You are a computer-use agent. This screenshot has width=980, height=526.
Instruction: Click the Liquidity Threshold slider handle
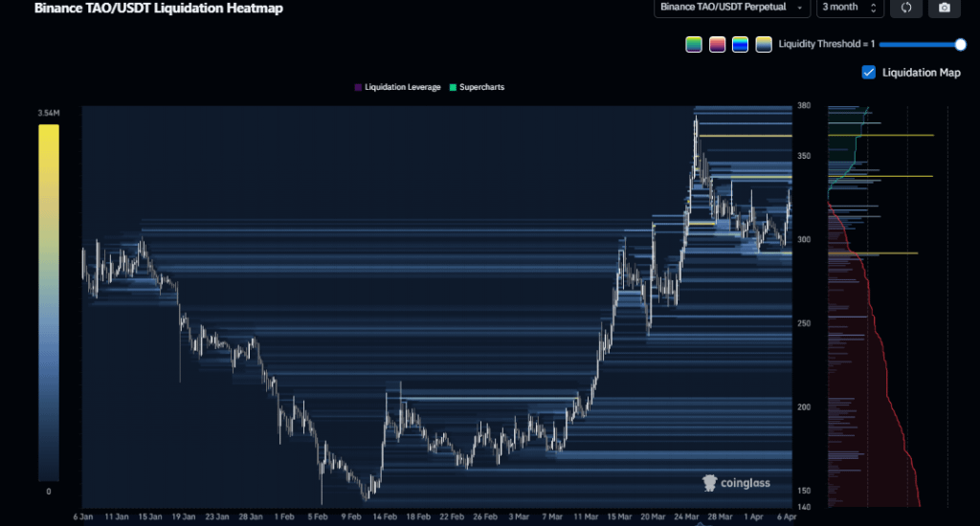pyautogui.click(x=960, y=44)
